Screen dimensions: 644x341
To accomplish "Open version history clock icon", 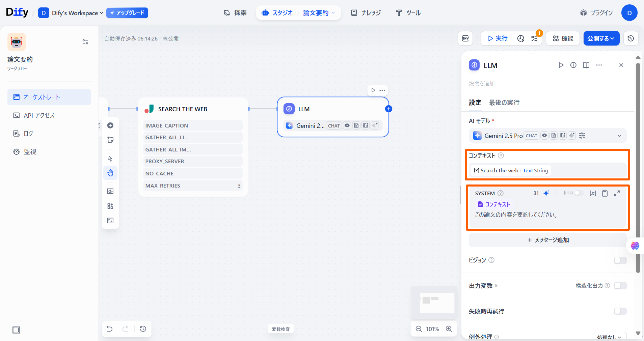I will tap(630, 38).
